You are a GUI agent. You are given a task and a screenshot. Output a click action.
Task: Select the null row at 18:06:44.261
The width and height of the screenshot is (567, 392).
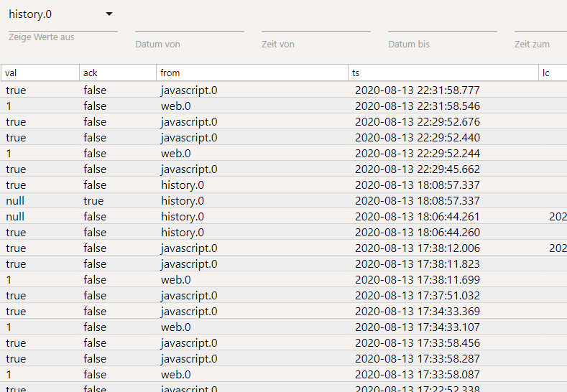15,216
